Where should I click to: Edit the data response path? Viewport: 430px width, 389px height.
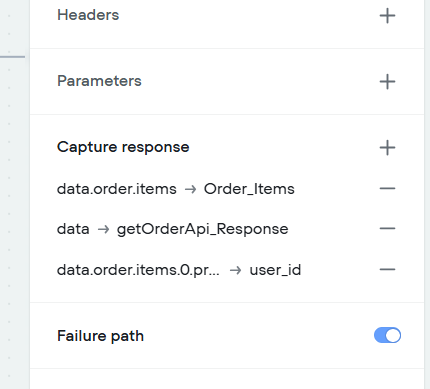coord(73,229)
